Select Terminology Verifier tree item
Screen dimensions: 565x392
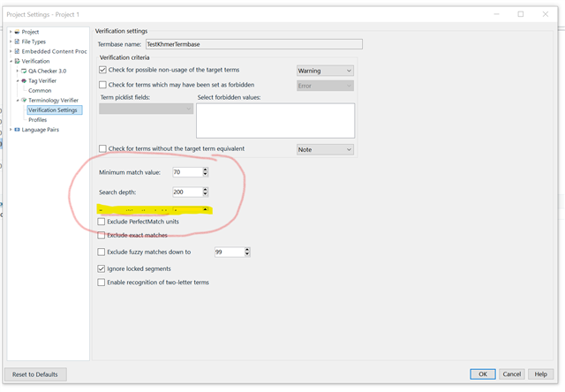53,100
